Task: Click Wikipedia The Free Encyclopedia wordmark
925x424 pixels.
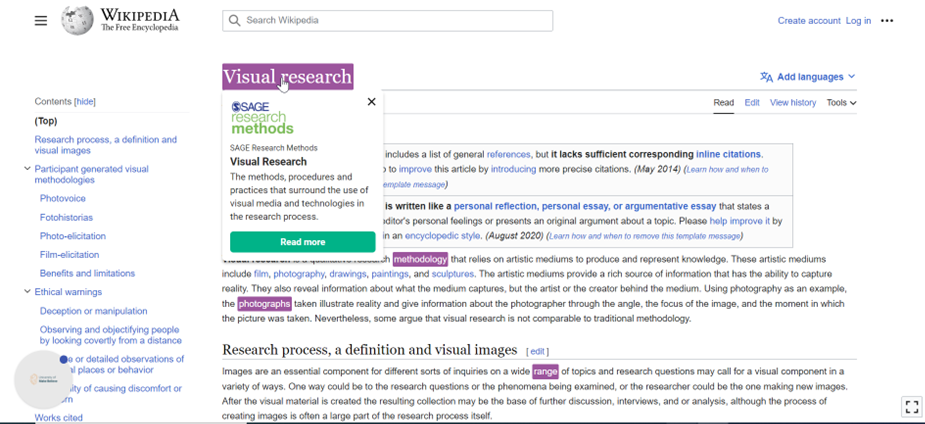Action: click(139, 21)
